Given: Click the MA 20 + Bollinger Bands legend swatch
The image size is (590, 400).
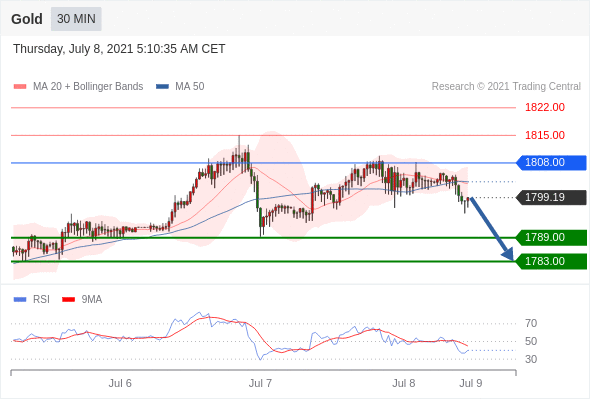Looking at the screenshot, I should click(x=20, y=87).
